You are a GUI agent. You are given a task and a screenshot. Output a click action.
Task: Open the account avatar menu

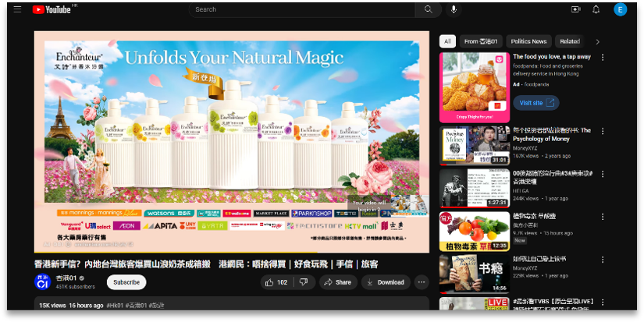(621, 9)
